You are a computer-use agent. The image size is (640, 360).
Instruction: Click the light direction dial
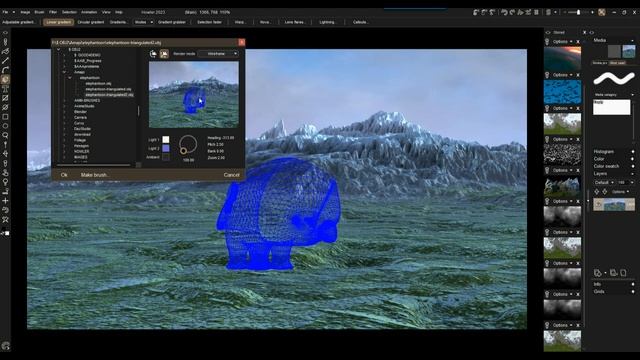click(x=188, y=144)
